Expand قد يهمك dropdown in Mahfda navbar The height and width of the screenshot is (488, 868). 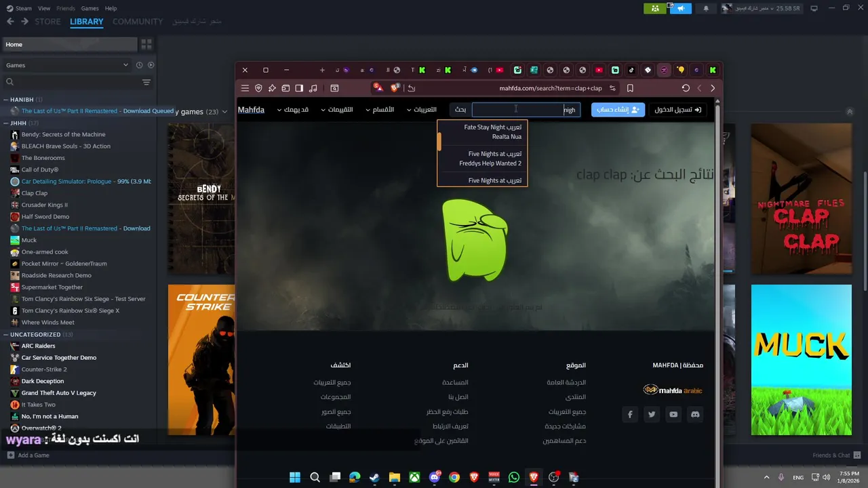293,110
